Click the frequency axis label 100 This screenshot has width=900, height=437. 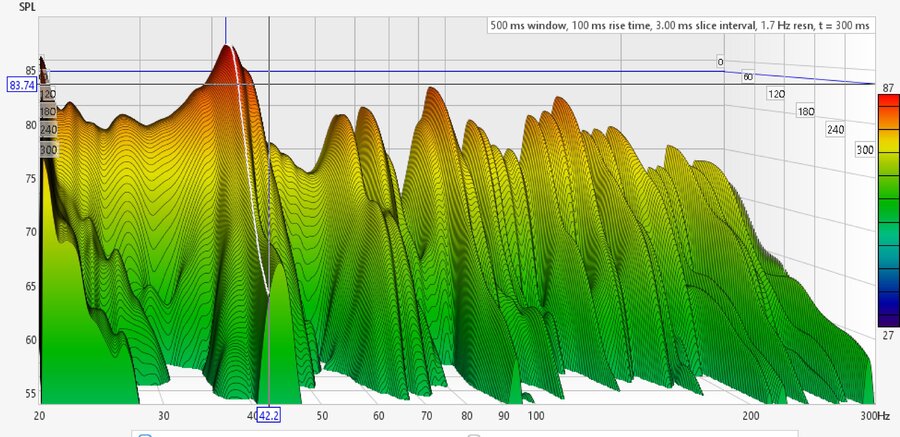coord(536,415)
